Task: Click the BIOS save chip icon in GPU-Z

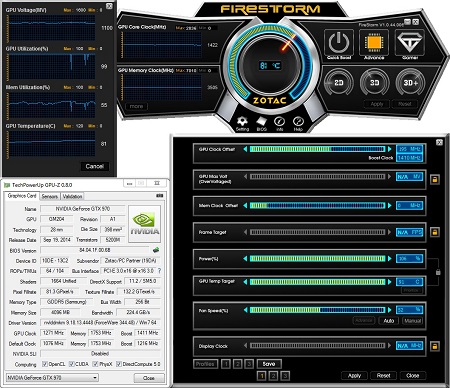Action: click(156, 250)
